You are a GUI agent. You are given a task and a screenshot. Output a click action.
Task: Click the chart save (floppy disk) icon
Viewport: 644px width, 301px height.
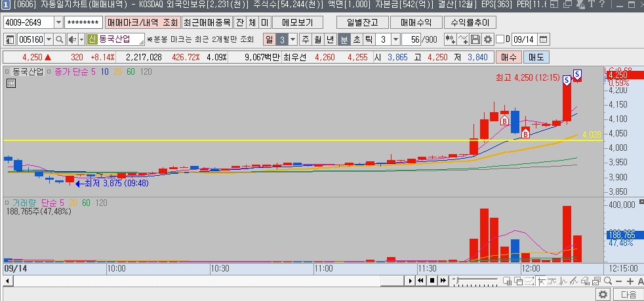pyautogui.click(x=475, y=39)
